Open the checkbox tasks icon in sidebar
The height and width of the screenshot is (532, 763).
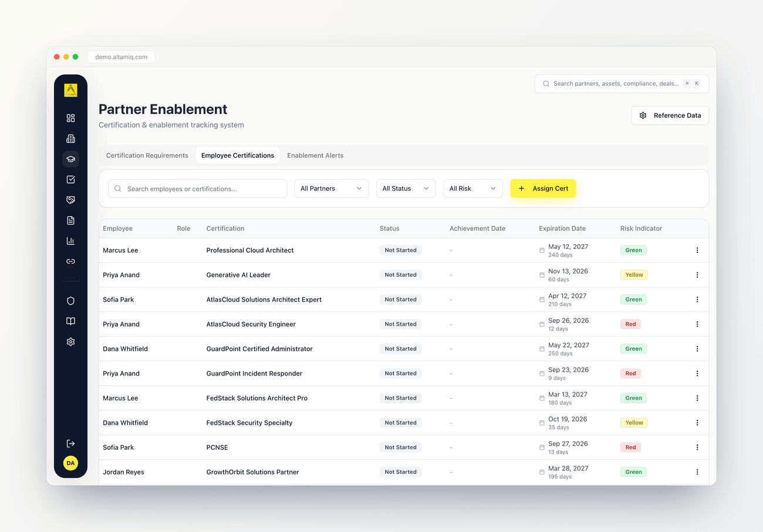(70, 179)
